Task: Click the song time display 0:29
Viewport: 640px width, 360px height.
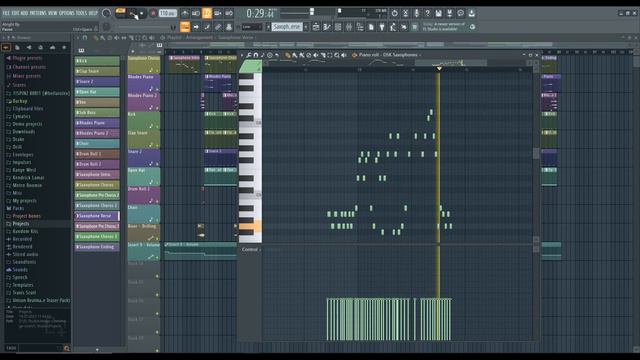Action: [260, 13]
